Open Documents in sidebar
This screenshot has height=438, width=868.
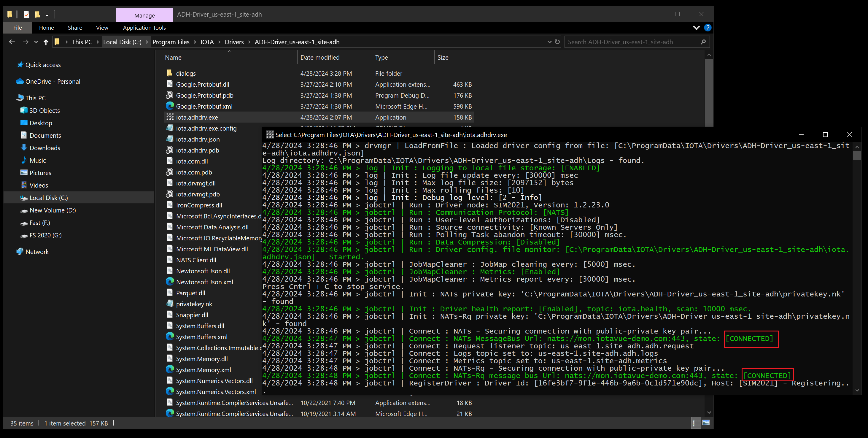click(45, 135)
